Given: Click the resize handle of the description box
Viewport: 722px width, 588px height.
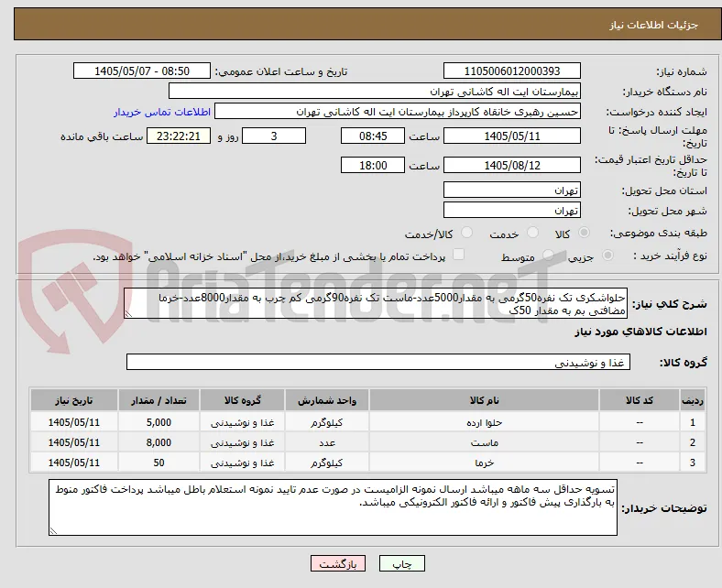Looking at the screenshot, I should pyautogui.click(x=128, y=314).
